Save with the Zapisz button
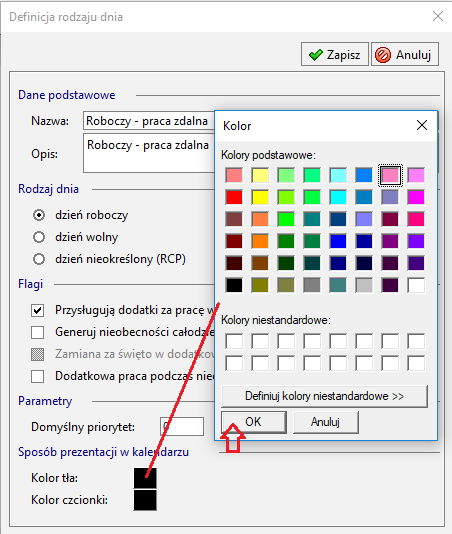The image size is (452, 534). (334, 54)
